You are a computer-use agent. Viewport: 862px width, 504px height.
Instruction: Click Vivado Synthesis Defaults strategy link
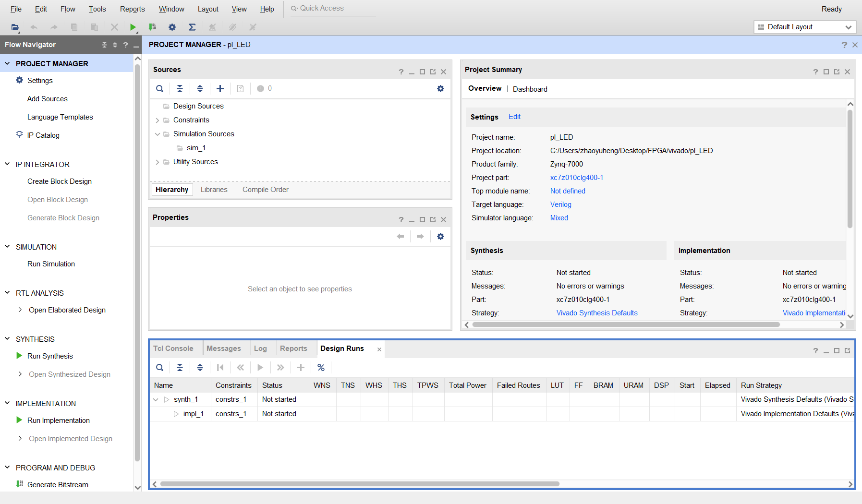[597, 313]
